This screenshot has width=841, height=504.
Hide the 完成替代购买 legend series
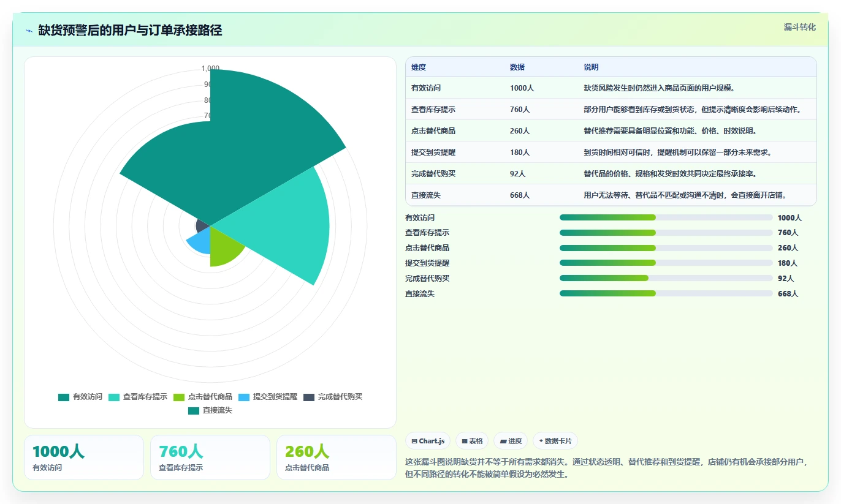tap(333, 397)
